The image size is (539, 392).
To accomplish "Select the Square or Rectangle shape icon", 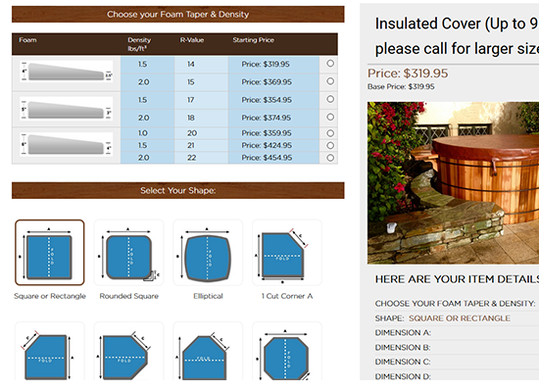I will click(x=50, y=253).
